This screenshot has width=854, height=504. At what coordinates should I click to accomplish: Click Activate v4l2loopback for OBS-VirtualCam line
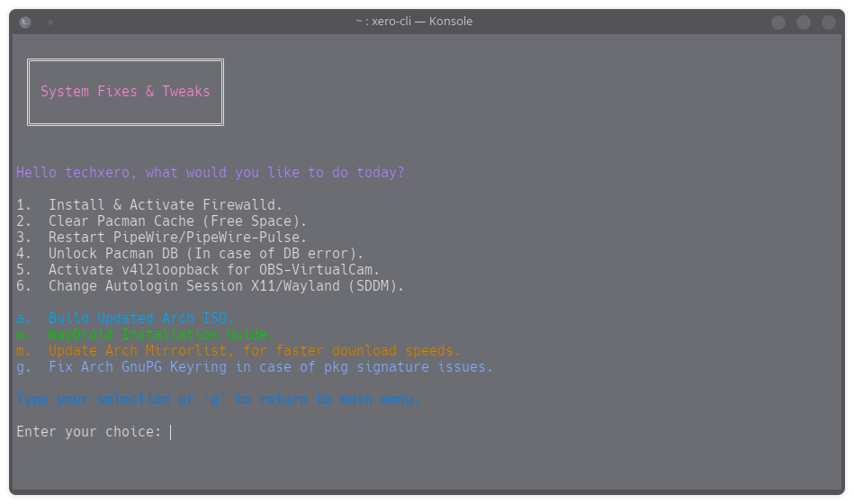[213, 270]
